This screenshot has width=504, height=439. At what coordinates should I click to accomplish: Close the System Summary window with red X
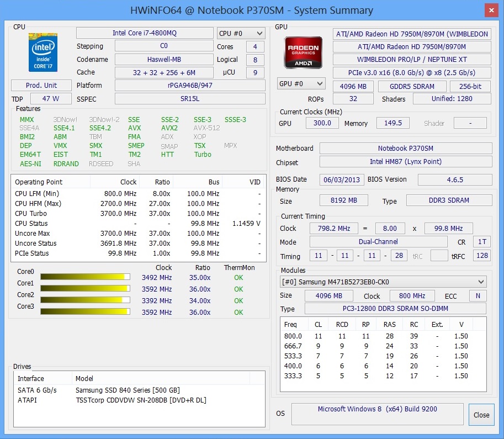(491, 10)
